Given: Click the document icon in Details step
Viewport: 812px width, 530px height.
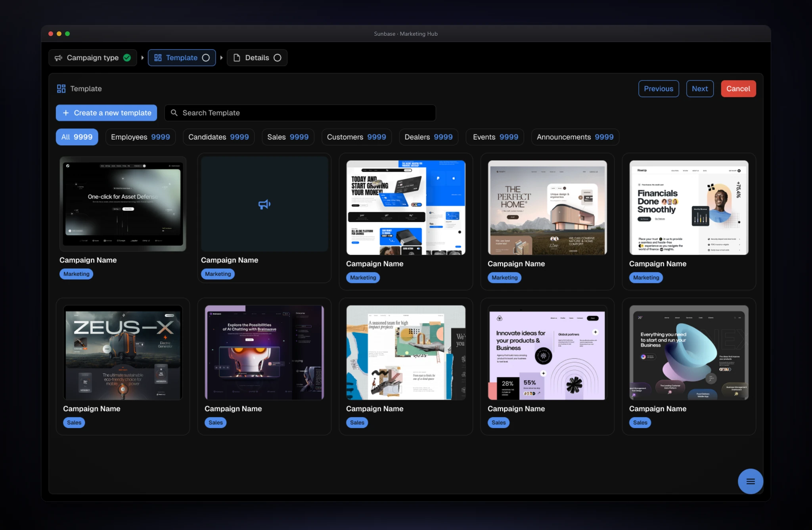Looking at the screenshot, I should pos(237,58).
